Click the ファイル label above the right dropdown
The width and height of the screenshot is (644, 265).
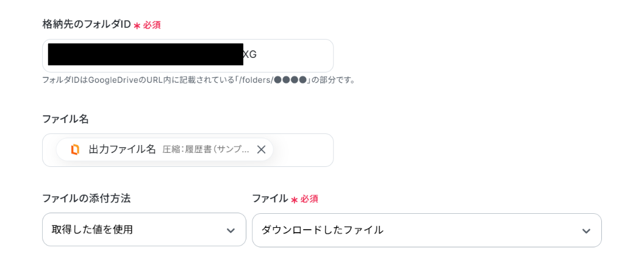(270, 198)
